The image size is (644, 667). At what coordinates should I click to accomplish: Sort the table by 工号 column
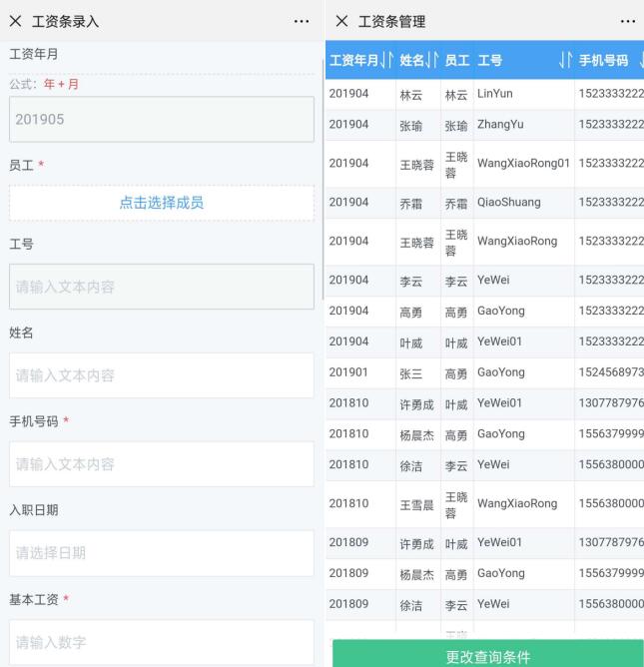point(565,60)
